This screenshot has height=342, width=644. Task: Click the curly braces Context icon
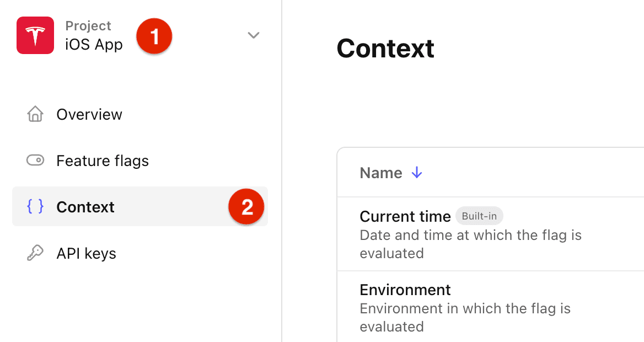[35, 207]
